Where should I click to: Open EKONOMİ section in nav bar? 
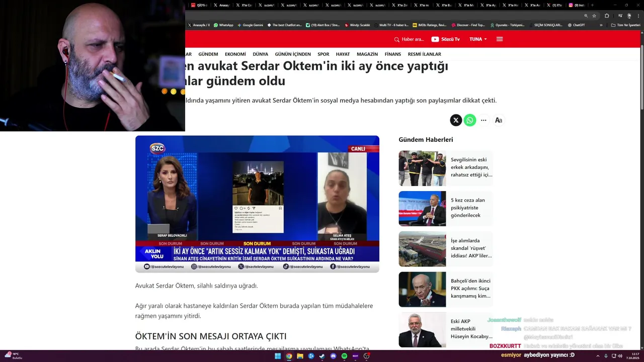(x=235, y=54)
